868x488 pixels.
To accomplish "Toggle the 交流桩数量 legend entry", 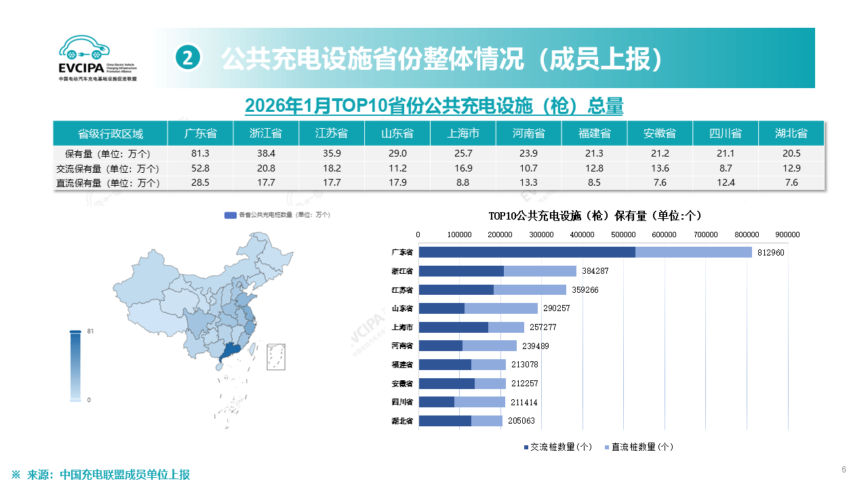I will tap(559, 447).
